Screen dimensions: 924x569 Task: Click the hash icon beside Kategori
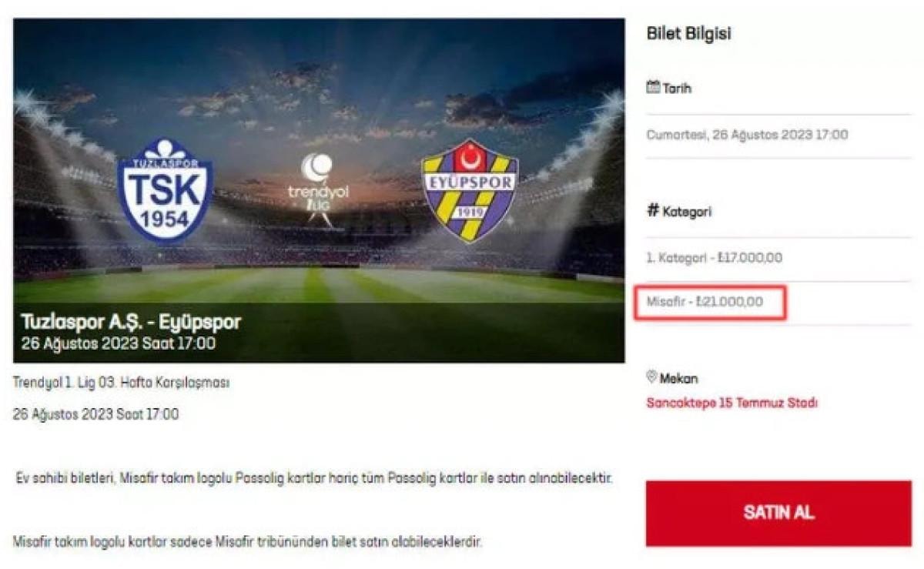pos(653,211)
